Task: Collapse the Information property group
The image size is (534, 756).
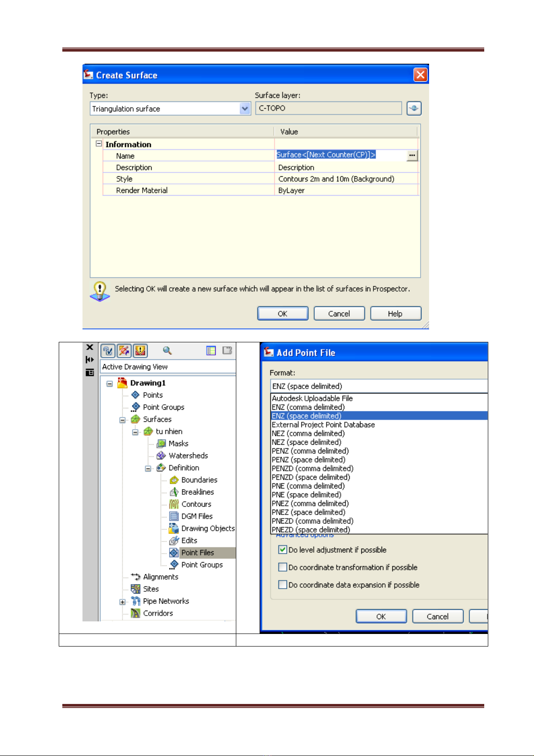Action: [99, 144]
